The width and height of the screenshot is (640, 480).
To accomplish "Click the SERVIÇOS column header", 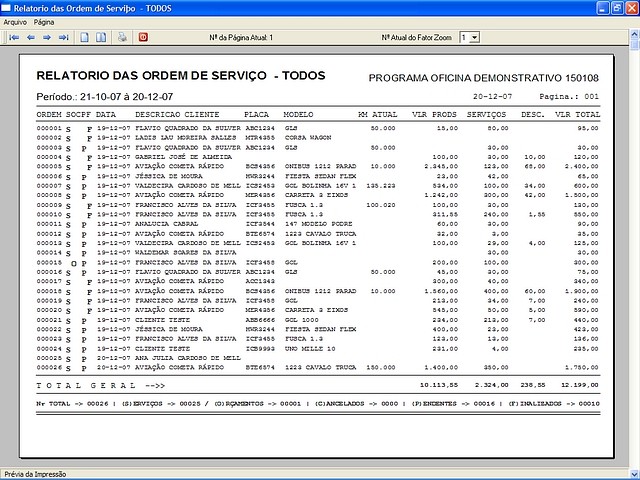I will click(x=487, y=115).
